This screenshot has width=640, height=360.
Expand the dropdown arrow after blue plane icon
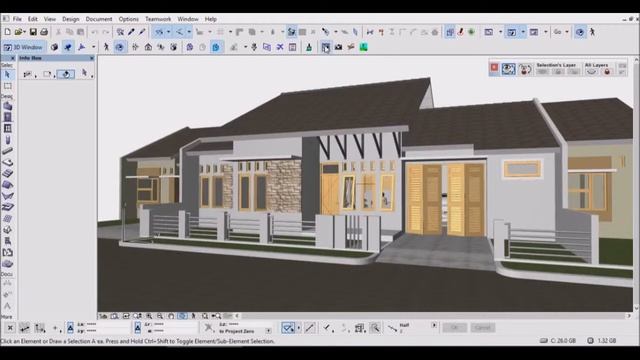coord(93,47)
